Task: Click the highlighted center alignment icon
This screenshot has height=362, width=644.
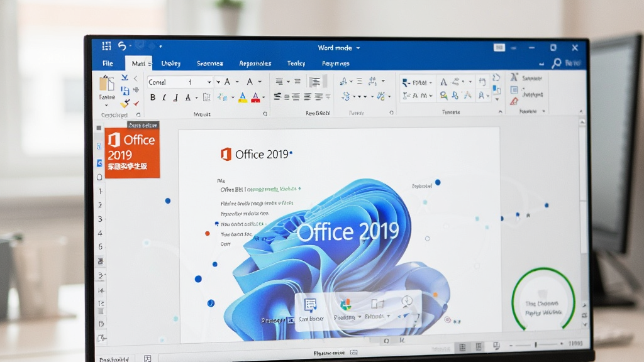Action: pyautogui.click(x=315, y=82)
